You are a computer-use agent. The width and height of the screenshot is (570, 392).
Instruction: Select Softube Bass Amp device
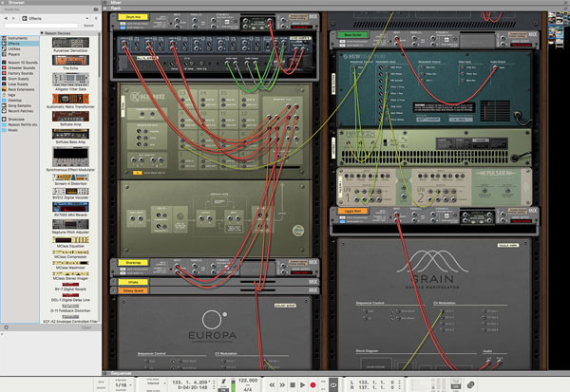point(70,137)
